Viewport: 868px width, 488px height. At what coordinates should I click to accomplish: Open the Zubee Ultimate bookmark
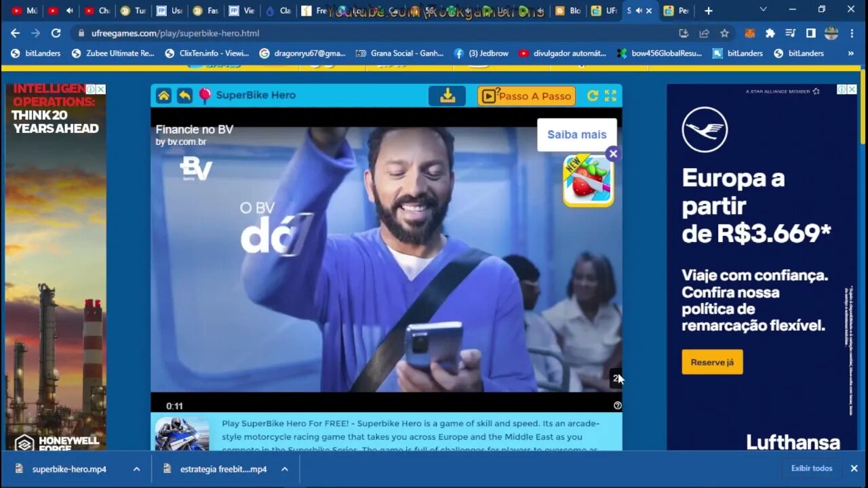tap(114, 53)
